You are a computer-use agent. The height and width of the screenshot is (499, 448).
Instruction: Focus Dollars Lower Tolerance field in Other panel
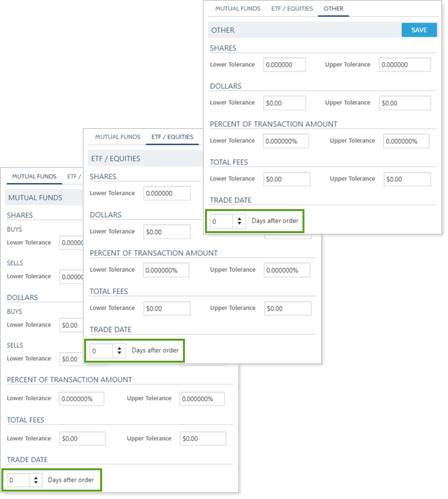[x=284, y=103]
